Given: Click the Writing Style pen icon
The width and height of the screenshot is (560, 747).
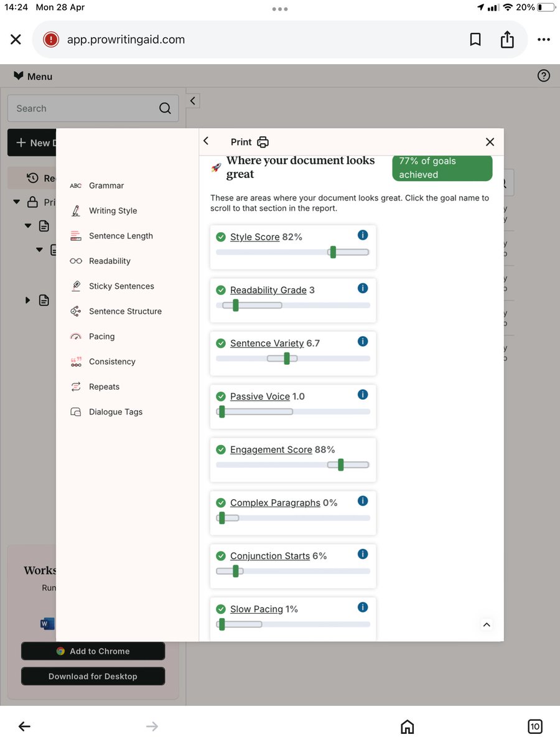Looking at the screenshot, I should click(x=76, y=210).
